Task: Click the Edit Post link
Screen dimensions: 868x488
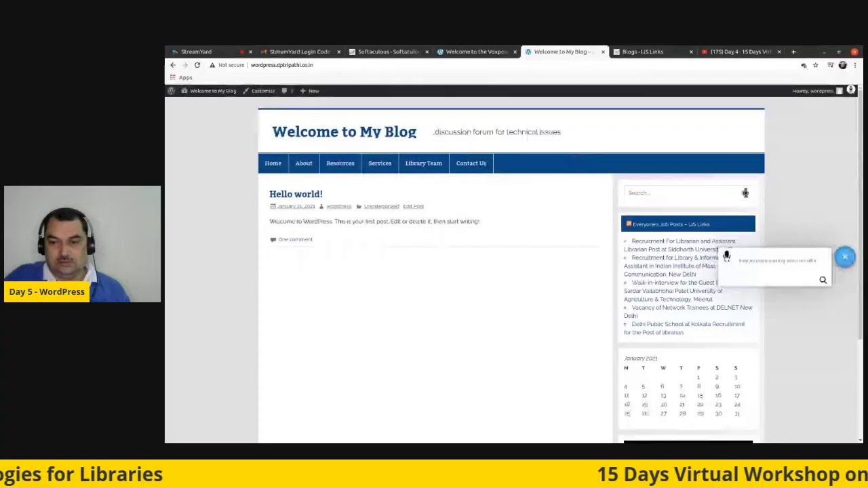Action: pyautogui.click(x=414, y=207)
